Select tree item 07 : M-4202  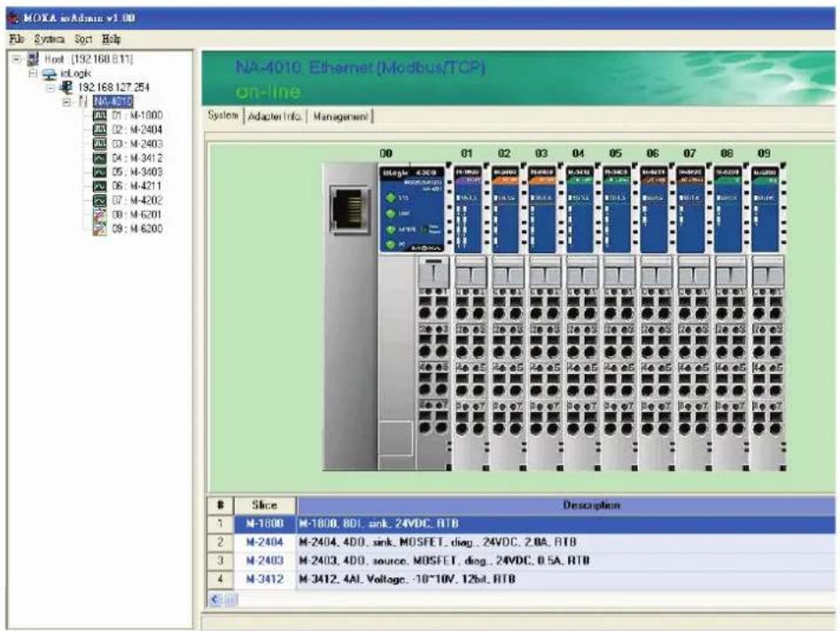[137, 200]
